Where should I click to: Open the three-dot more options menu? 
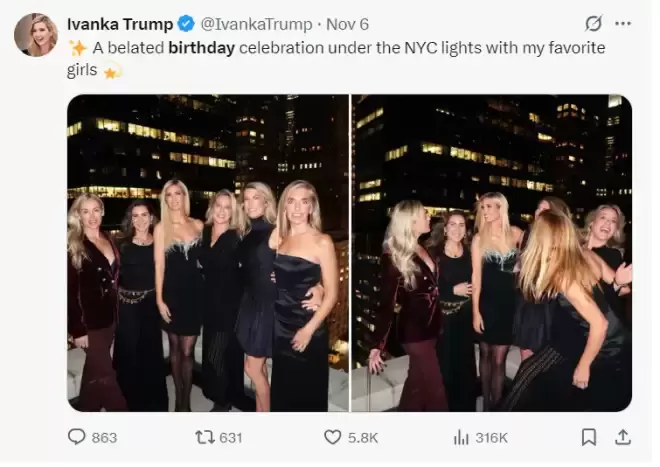coord(623,24)
